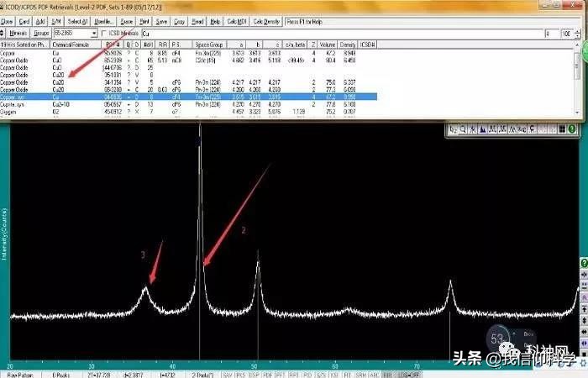Screen dimensions: 588x378
Task: Toggle the LOG=OFF status bar indicator
Action: point(409,375)
